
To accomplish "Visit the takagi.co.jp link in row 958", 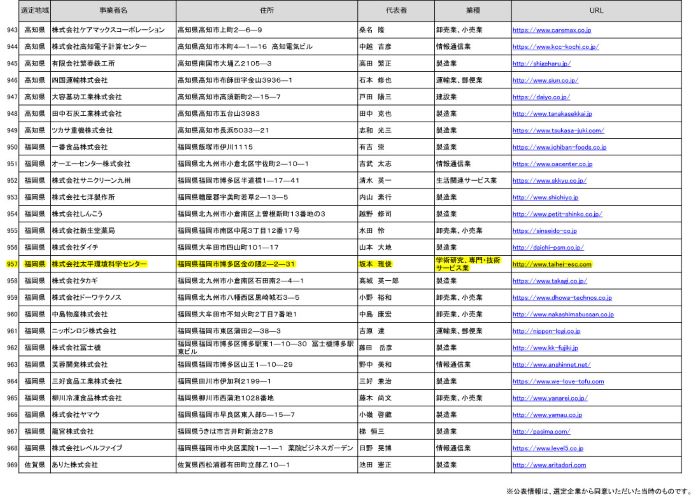I will 550,281.
